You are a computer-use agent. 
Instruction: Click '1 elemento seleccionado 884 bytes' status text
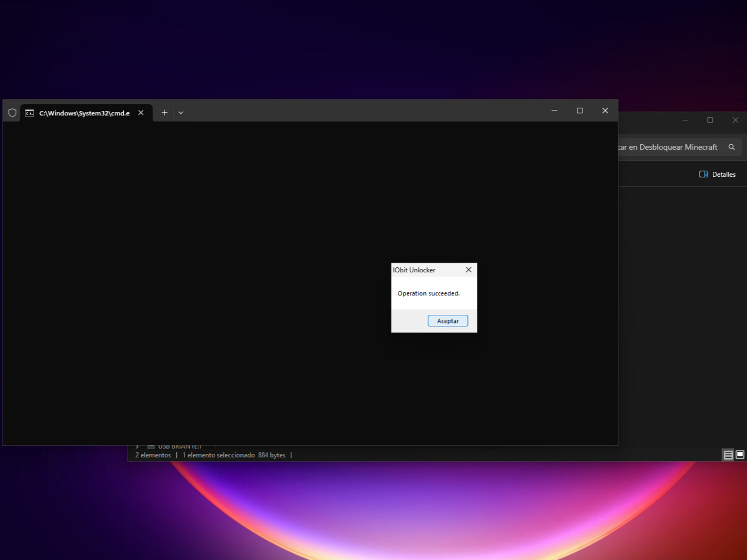pos(234,455)
